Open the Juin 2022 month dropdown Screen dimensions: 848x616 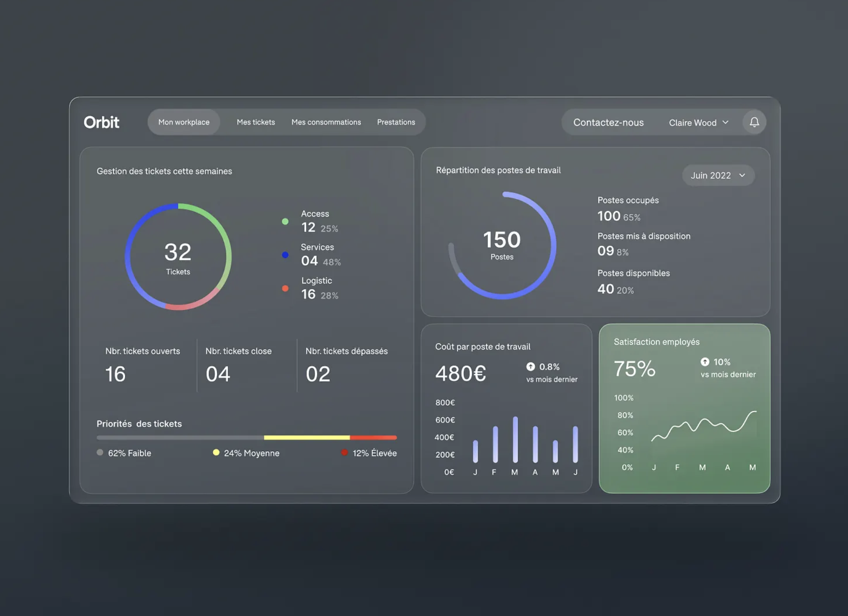click(718, 175)
